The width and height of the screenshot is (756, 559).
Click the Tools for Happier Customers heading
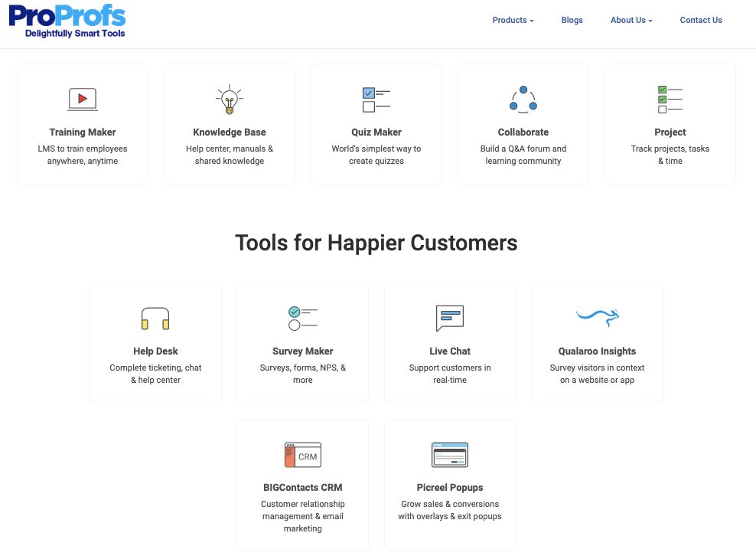point(377,243)
